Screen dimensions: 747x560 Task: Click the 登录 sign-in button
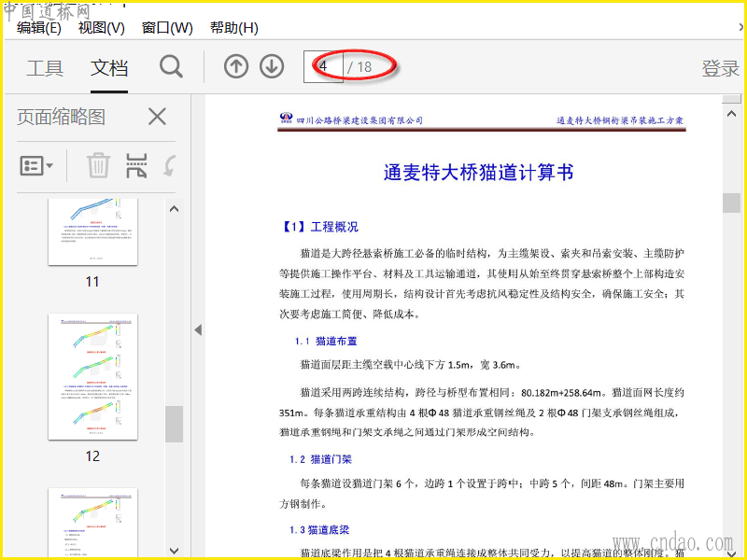(x=720, y=68)
